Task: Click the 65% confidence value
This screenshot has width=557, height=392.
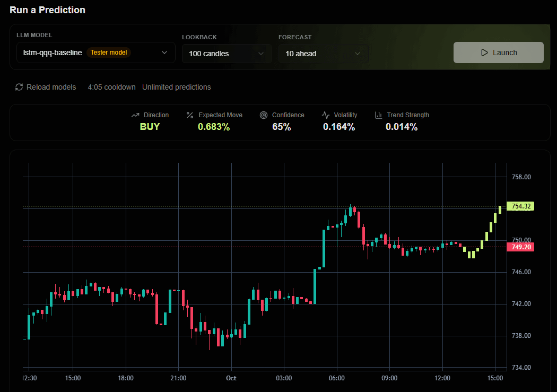Action: [x=282, y=127]
